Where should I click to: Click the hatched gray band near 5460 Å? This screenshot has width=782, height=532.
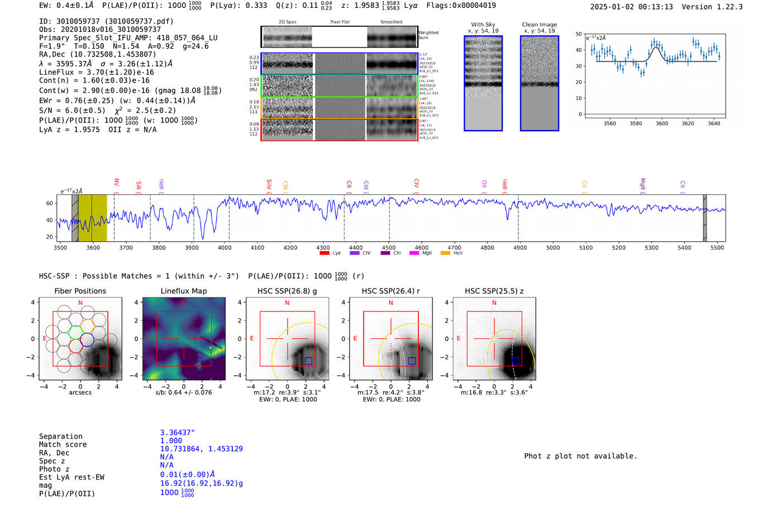point(705,218)
